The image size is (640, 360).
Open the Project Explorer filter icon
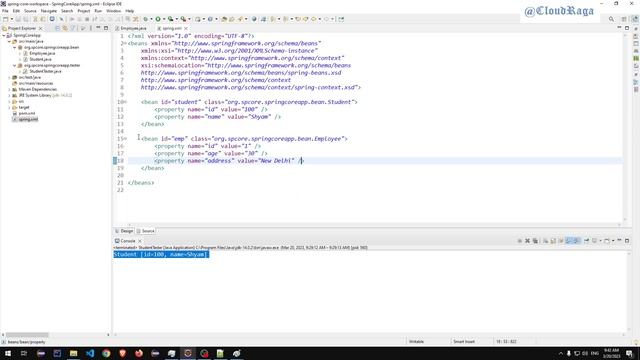coord(72,28)
